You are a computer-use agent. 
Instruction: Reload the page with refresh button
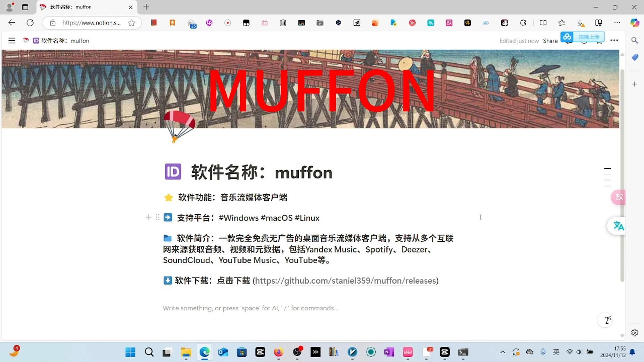click(x=30, y=22)
